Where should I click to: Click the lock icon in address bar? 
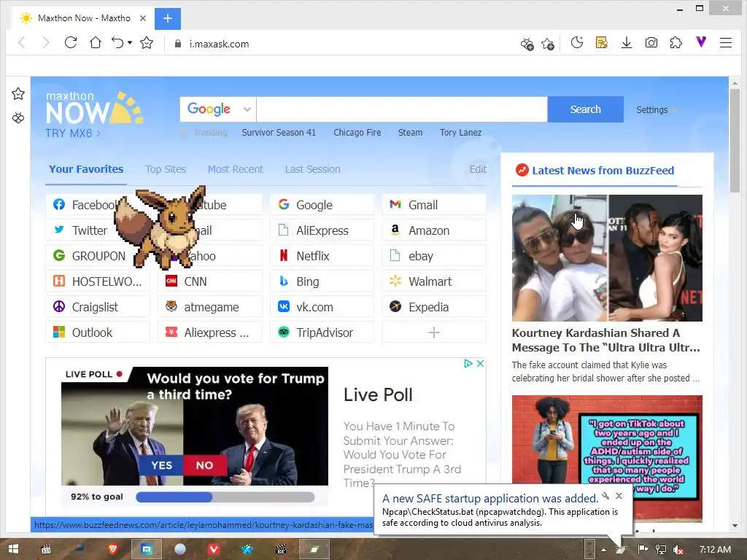coord(178,44)
